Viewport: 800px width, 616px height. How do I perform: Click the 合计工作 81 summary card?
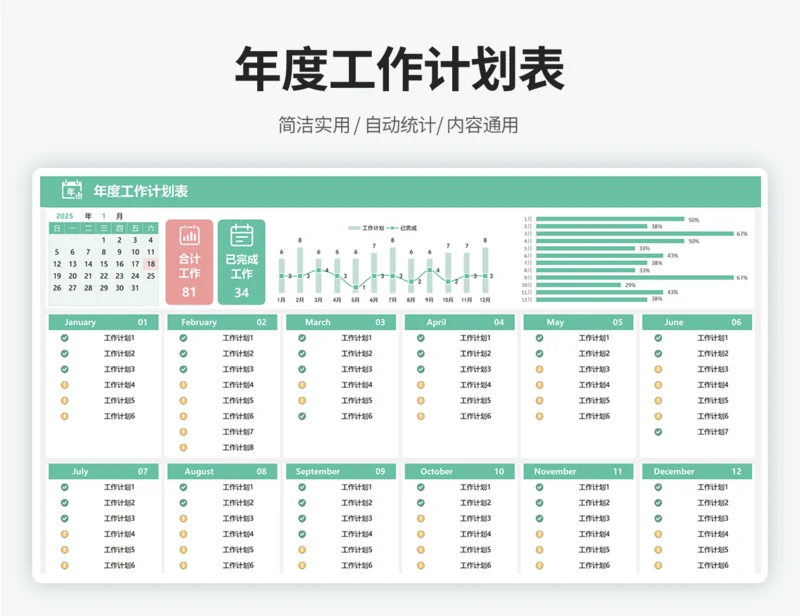(189, 262)
